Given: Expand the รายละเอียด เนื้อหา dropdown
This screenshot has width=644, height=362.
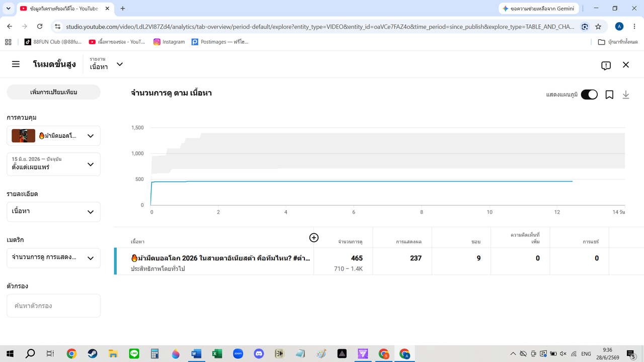Looking at the screenshot, I should pos(53,212).
